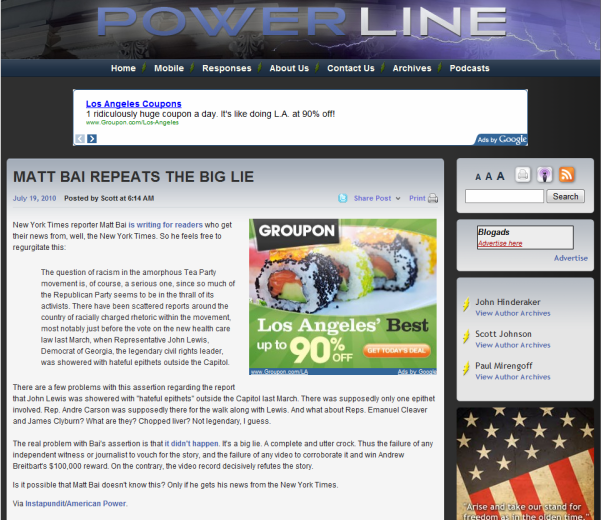Image resolution: width=601 pixels, height=520 pixels.
Task: Open the Contact Us page
Action: click(x=351, y=68)
